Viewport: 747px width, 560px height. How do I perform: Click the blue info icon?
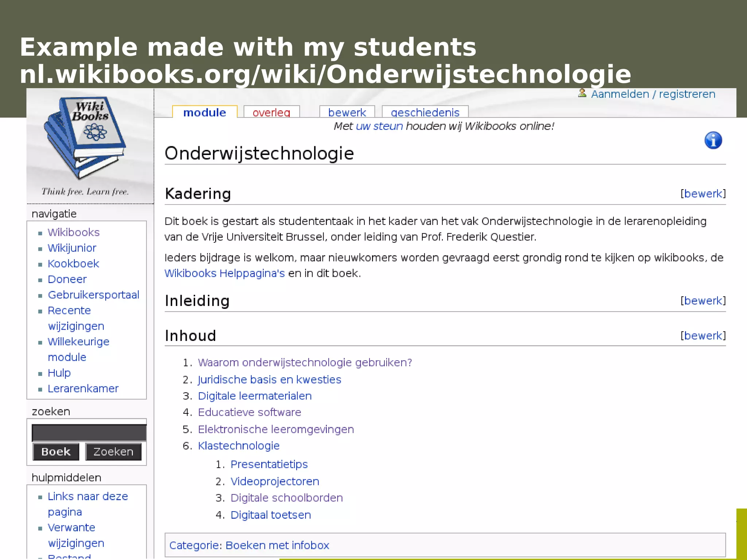tap(713, 140)
